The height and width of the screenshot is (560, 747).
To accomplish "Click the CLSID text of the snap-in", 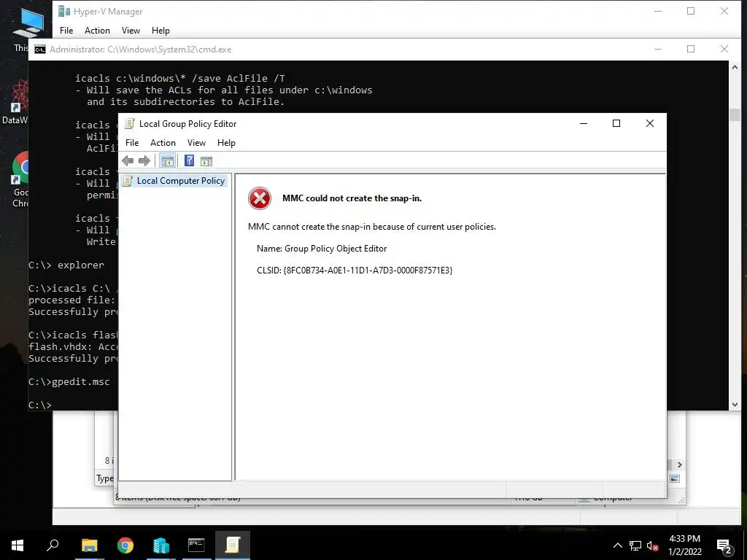I will [355, 271].
